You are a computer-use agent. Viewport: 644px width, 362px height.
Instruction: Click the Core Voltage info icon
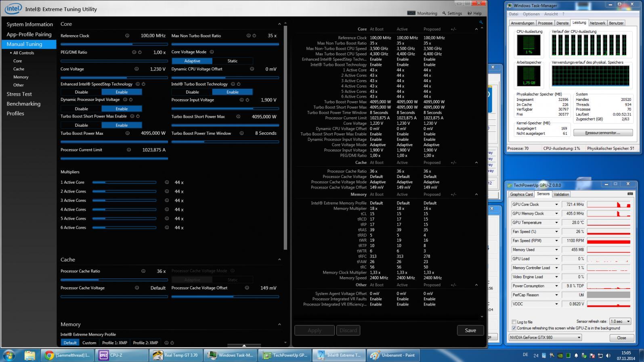[136, 69]
